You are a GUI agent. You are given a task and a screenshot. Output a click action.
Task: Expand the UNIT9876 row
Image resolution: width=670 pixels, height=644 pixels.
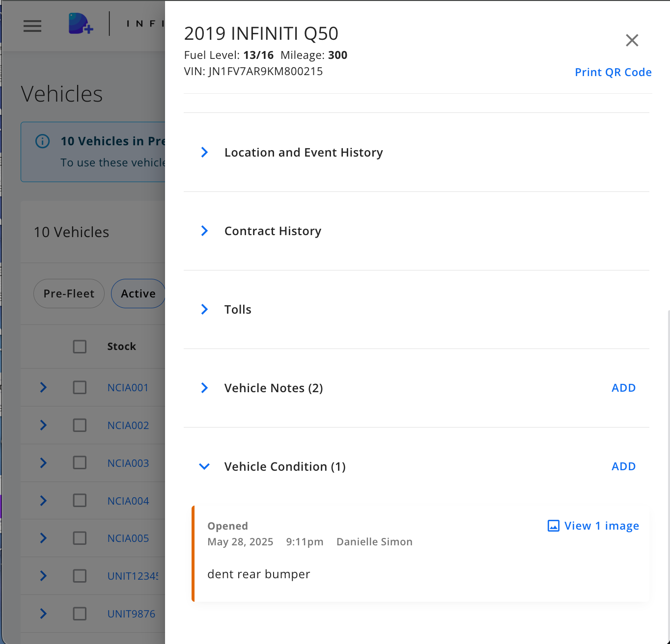43,614
